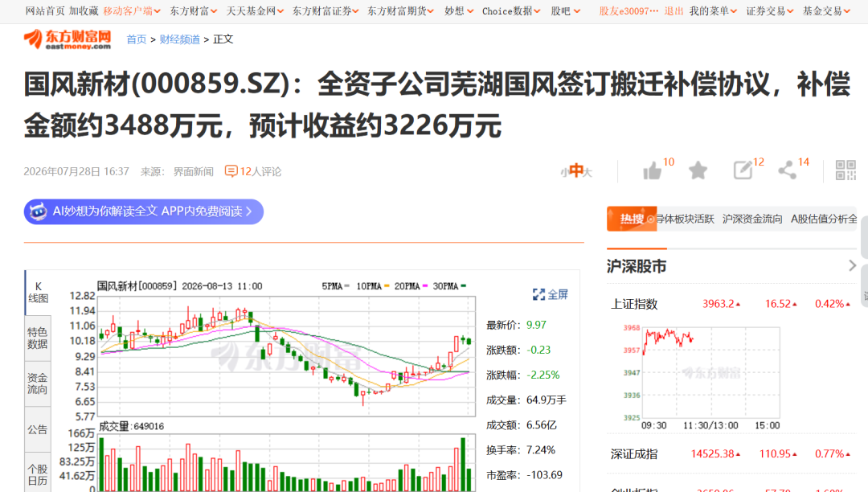Screen dimensions: 868x492
Task: Click 市盈率 value -103.69
Action: pos(543,475)
